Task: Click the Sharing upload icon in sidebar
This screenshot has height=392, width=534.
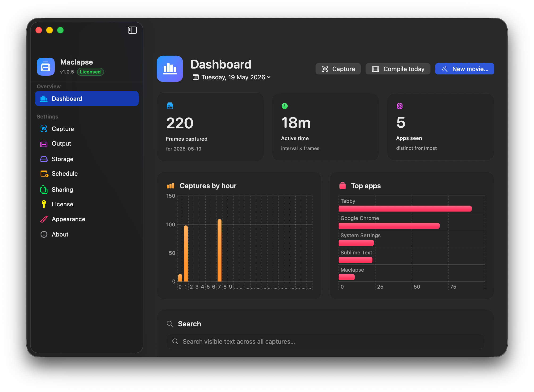Action: pos(44,189)
